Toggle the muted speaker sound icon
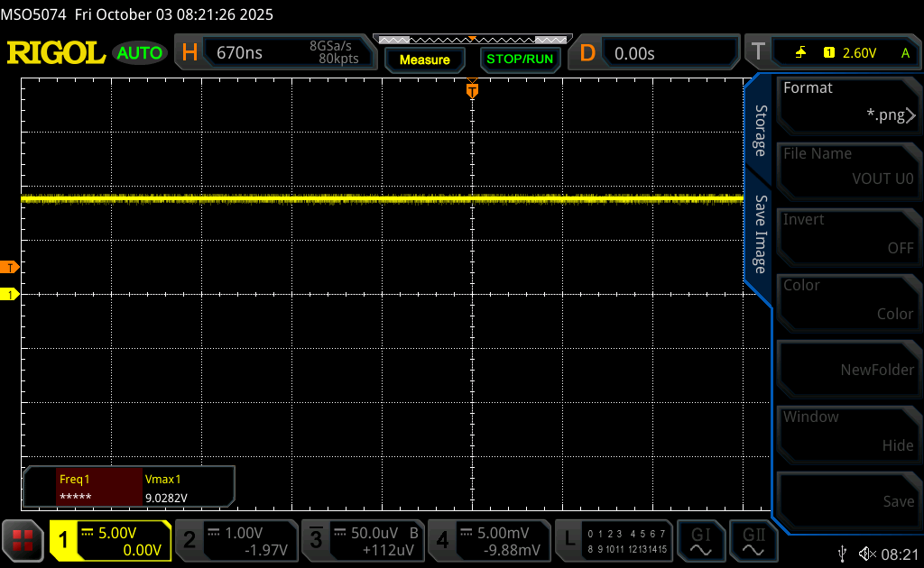 867,554
